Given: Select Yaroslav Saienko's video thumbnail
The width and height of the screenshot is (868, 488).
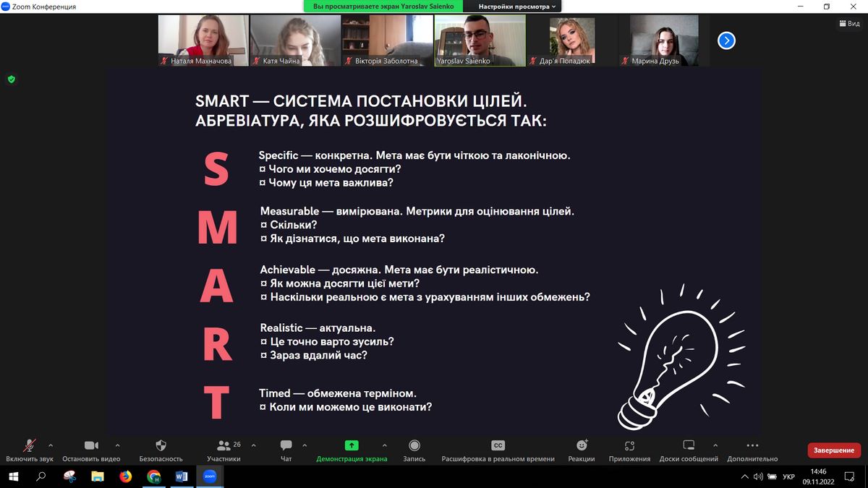Looking at the screenshot, I should click(x=480, y=40).
